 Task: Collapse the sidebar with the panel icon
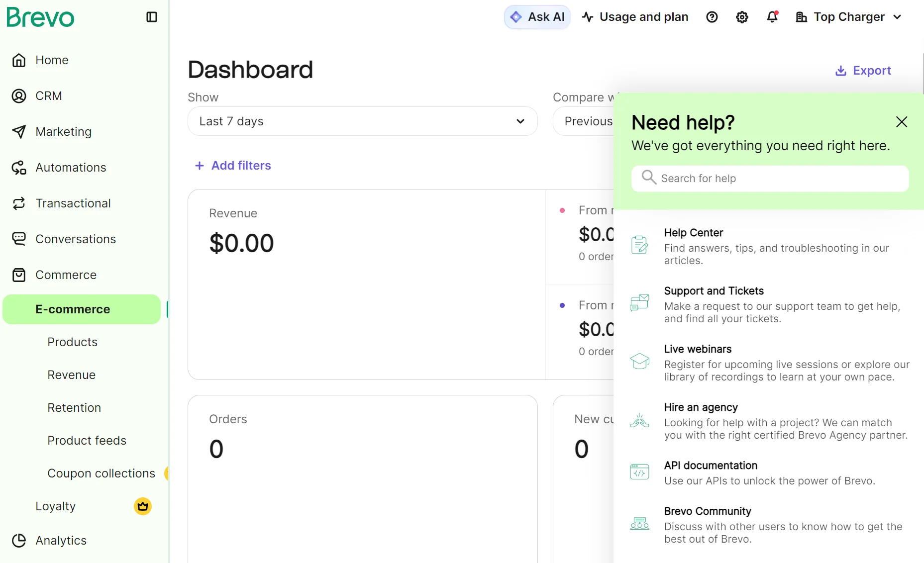pyautogui.click(x=152, y=17)
